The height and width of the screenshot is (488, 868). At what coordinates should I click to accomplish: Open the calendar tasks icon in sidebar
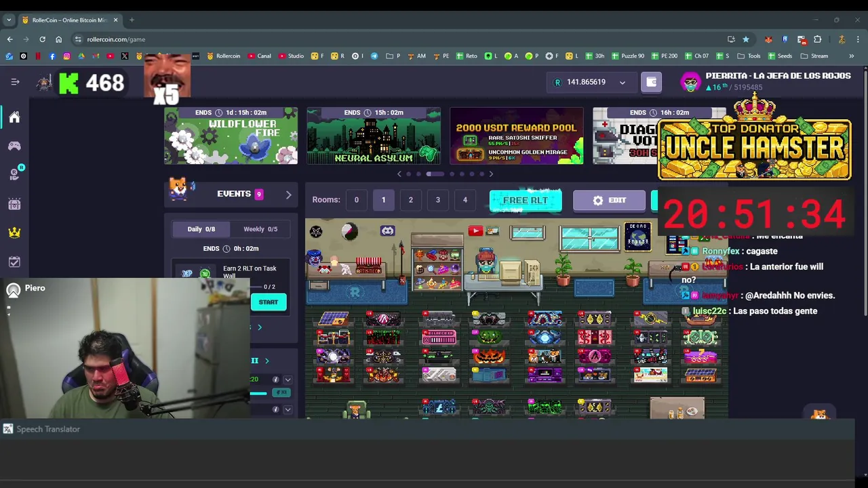(x=14, y=262)
